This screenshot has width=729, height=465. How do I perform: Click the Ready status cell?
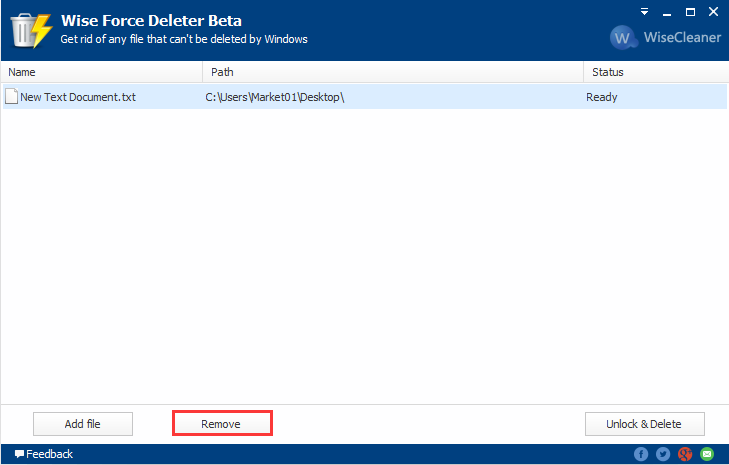pos(602,97)
